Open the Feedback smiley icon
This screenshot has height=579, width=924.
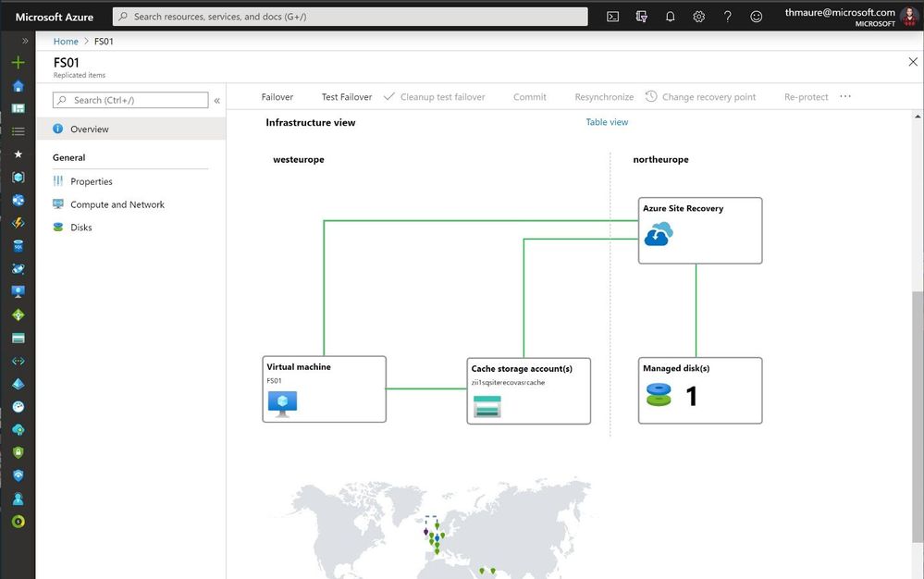[756, 17]
